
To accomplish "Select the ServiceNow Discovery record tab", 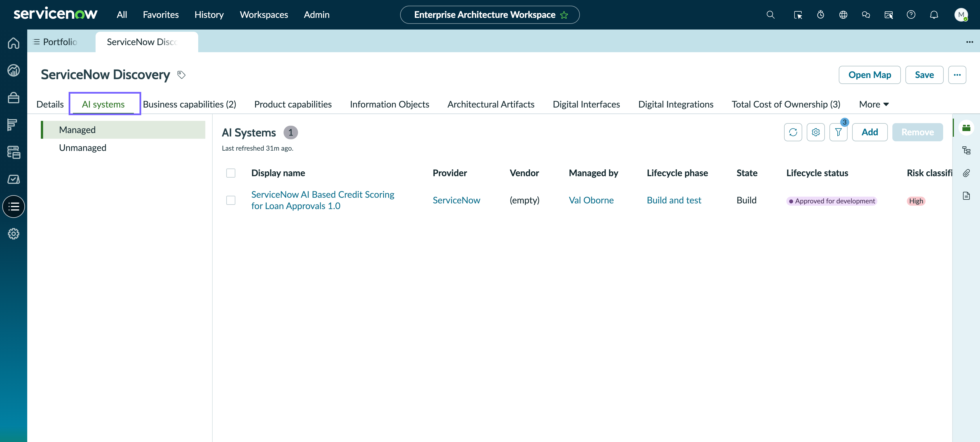I will pyautogui.click(x=147, y=42).
